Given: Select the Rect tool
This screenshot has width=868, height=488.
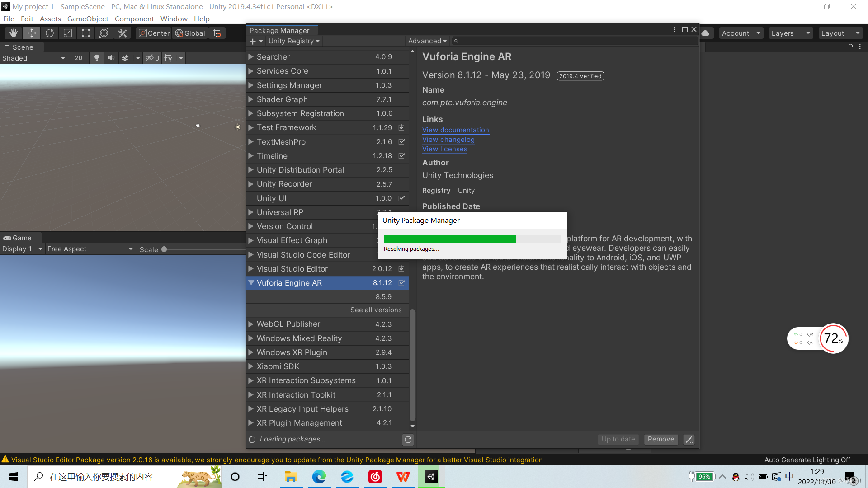Looking at the screenshot, I should (86, 33).
